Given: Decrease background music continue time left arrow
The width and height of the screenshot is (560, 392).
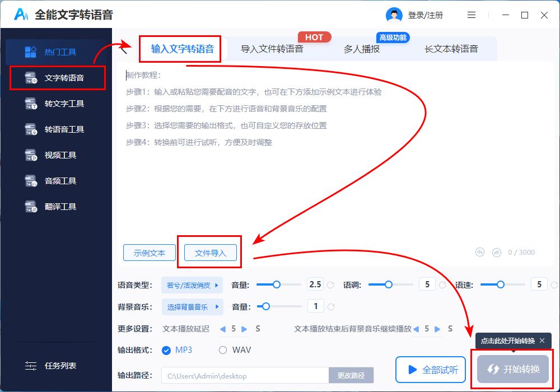Looking at the screenshot, I should coord(416,329).
